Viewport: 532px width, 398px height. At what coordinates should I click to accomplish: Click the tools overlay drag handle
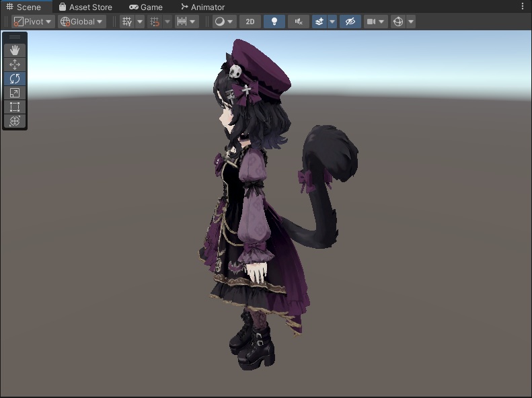[15, 37]
